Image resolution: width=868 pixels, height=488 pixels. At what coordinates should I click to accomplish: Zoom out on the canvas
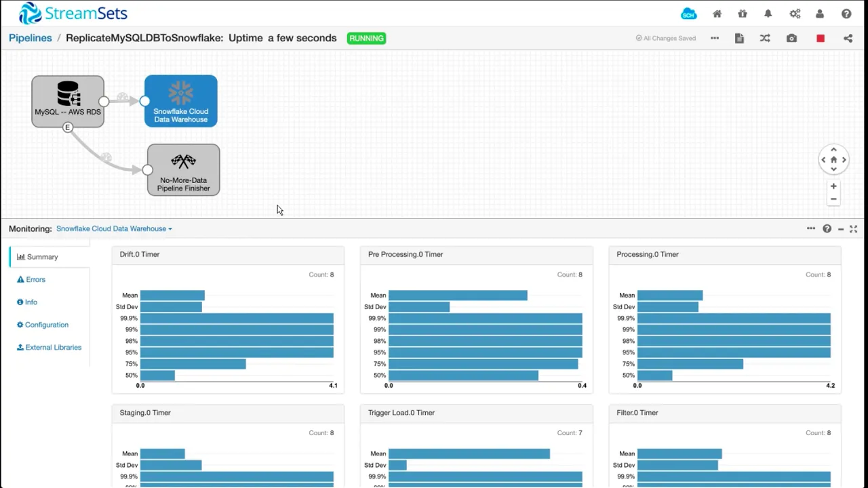point(833,199)
